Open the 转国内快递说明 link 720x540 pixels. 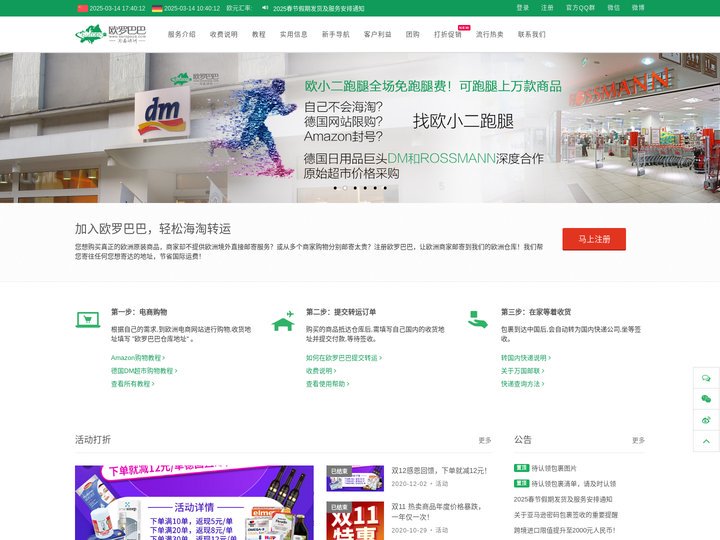(x=526, y=358)
